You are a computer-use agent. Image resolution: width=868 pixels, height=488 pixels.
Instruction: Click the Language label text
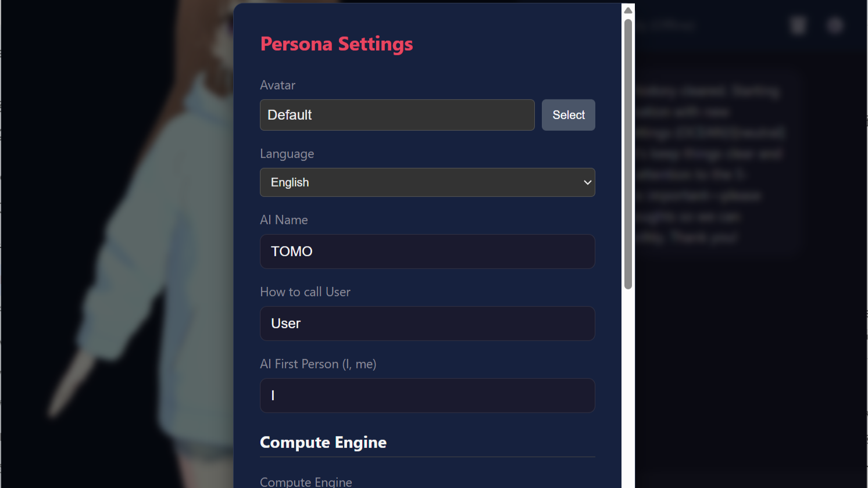[287, 154]
